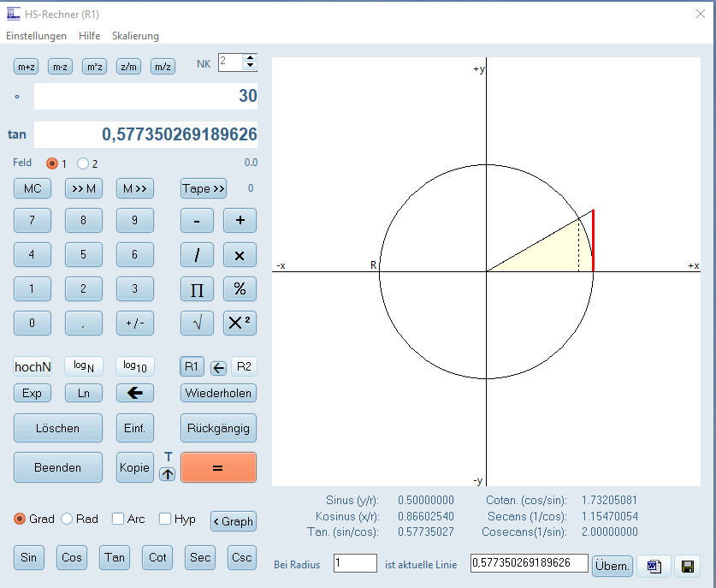Click the percent % key
This screenshot has height=588, width=716.
pyautogui.click(x=240, y=289)
